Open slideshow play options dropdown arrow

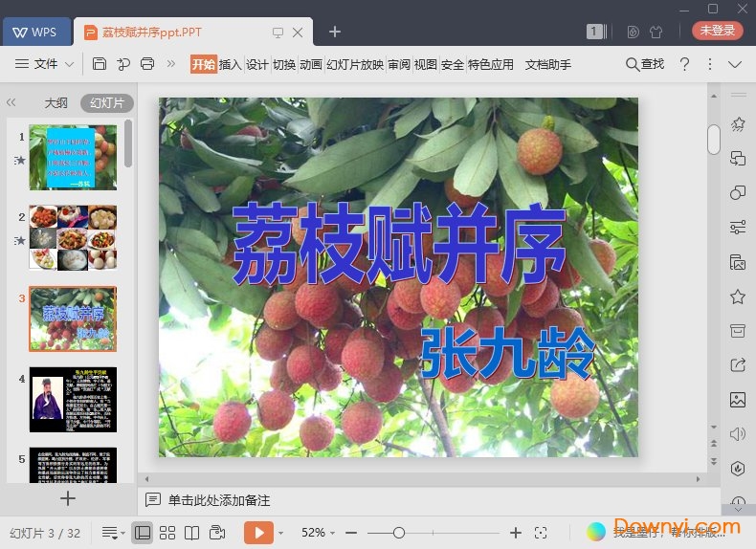pyautogui.click(x=281, y=533)
